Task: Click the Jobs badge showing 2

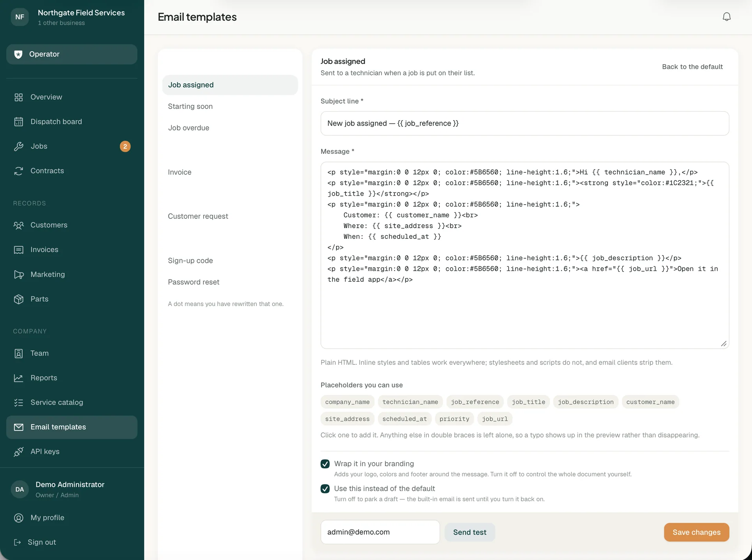Action: click(125, 146)
